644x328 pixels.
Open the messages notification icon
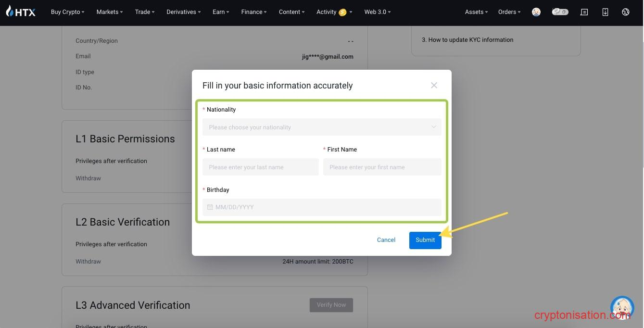point(584,12)
